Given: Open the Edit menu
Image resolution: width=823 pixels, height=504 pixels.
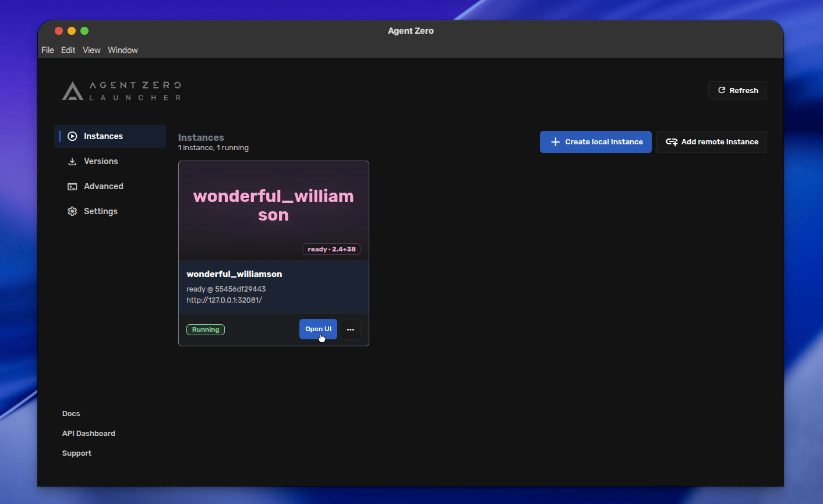Looking at the screenshot, I should [68, 50].
